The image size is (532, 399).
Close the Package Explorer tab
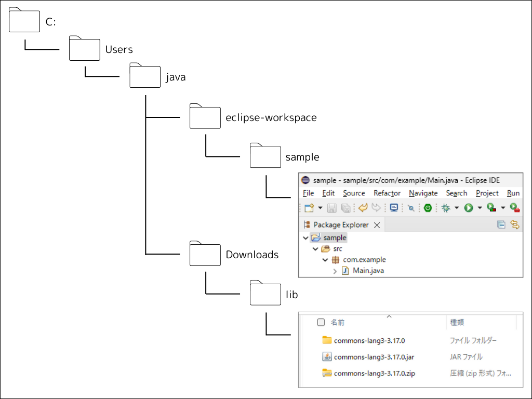point(377,225)
